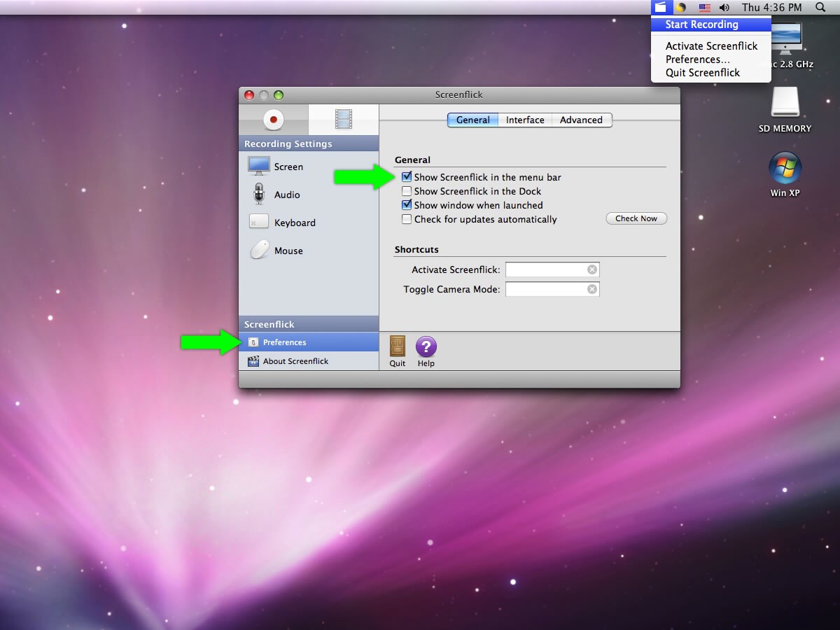Click the Audio label in the sidebar
The height and width of the screenshot is (630, 840).
coord(287,195)
